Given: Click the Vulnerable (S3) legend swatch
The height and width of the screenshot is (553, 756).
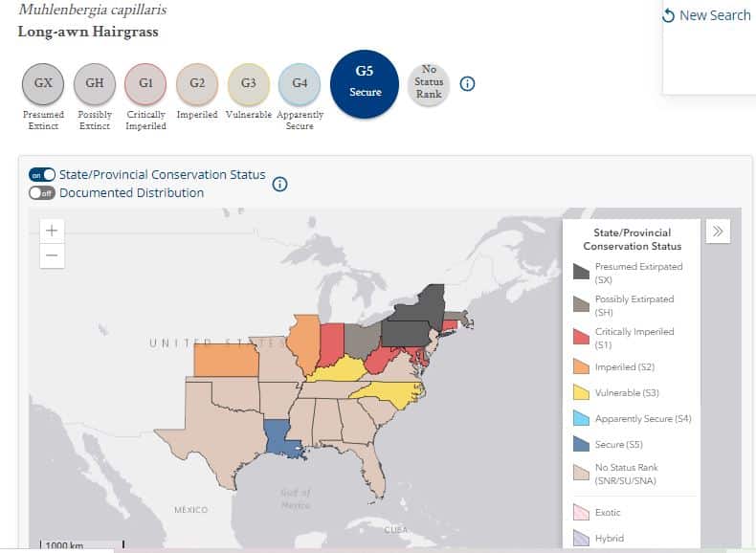Looking at the screenshot, I should tap(581, 392).
